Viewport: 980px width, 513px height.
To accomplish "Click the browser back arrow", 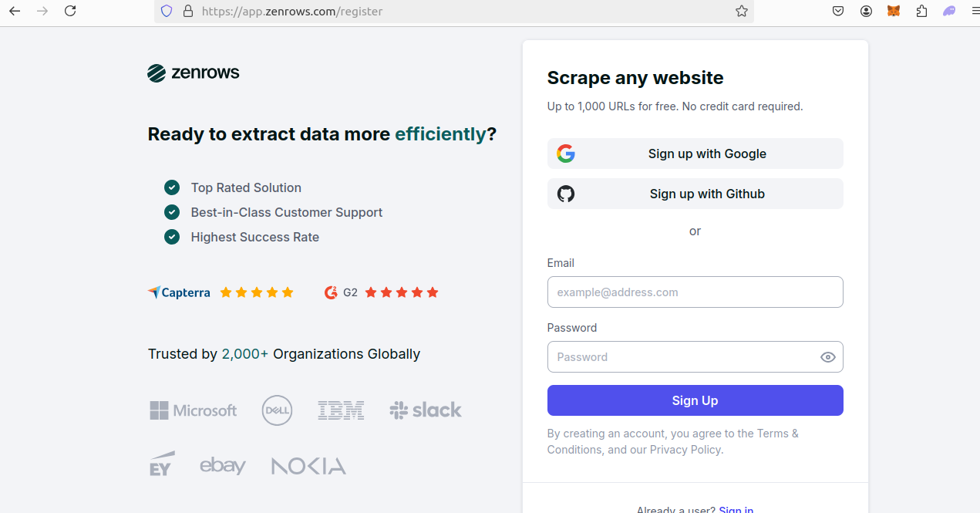I will (15, 11).
